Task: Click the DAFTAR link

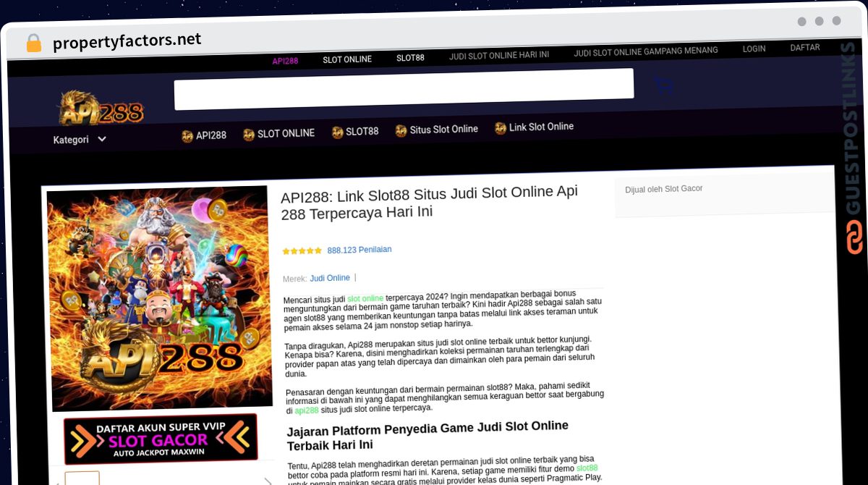Action: coord(805,48)
